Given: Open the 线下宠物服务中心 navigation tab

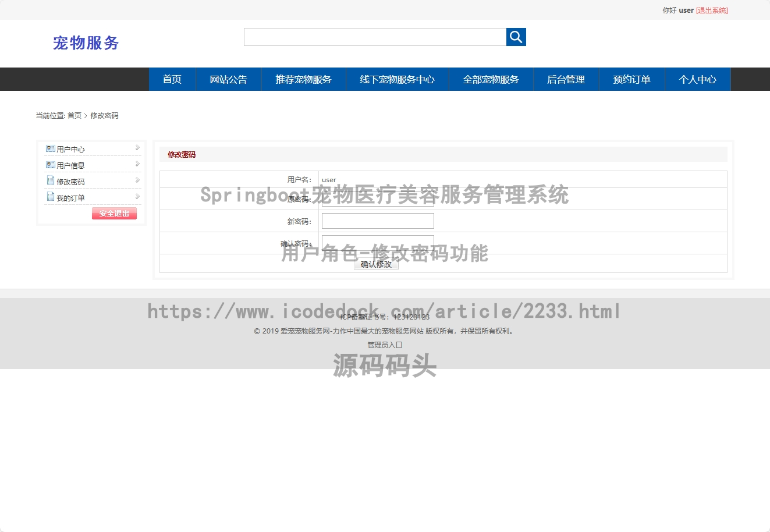Looking at the screenshot, I should click(x=397, y=79).
